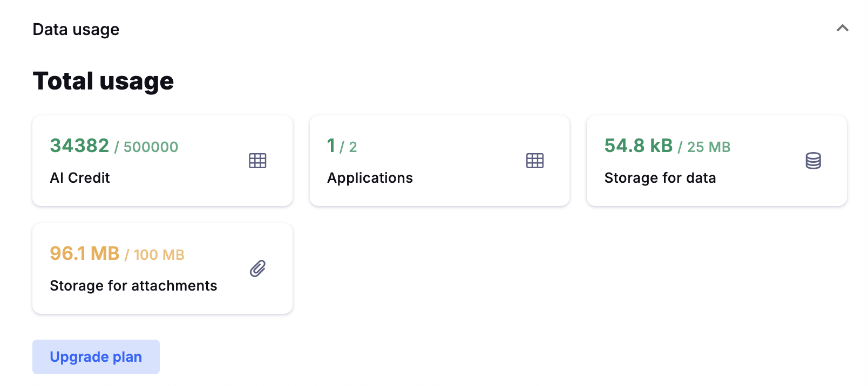Click the paperclip attachments icon
This screenshot has width=868, height=386.
coord(257,268)
